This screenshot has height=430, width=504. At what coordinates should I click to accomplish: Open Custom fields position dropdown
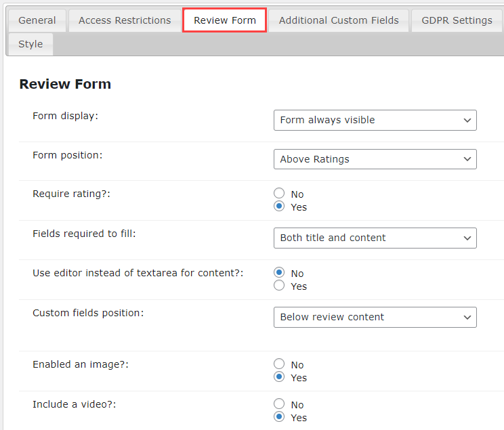375,317
